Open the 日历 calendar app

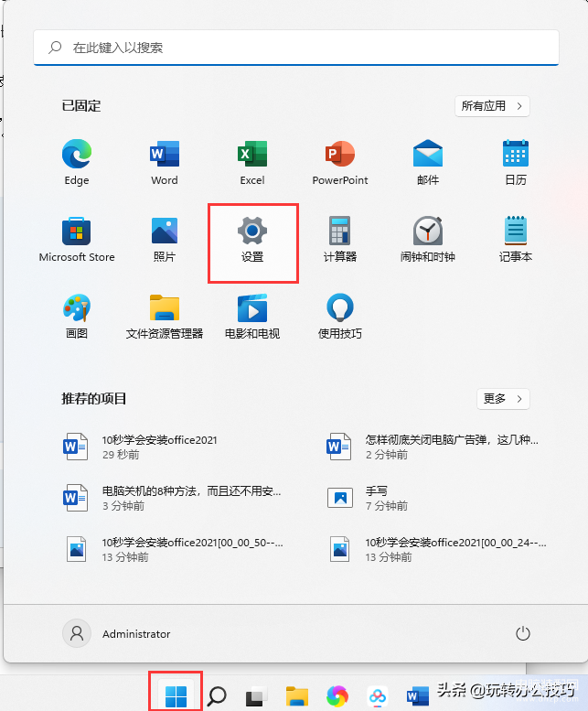coord(516,162)
